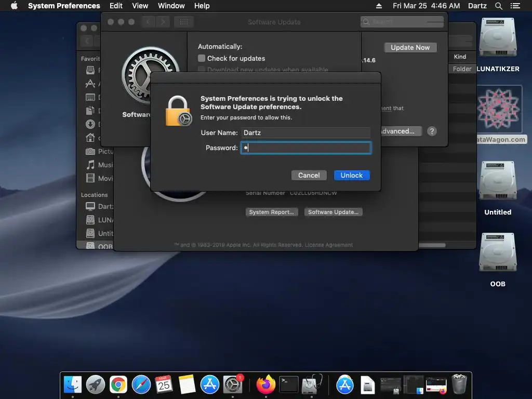The width and height of the screenshot is (532, 399).
Task: Click License Agreement link
Action: (329, 245)
